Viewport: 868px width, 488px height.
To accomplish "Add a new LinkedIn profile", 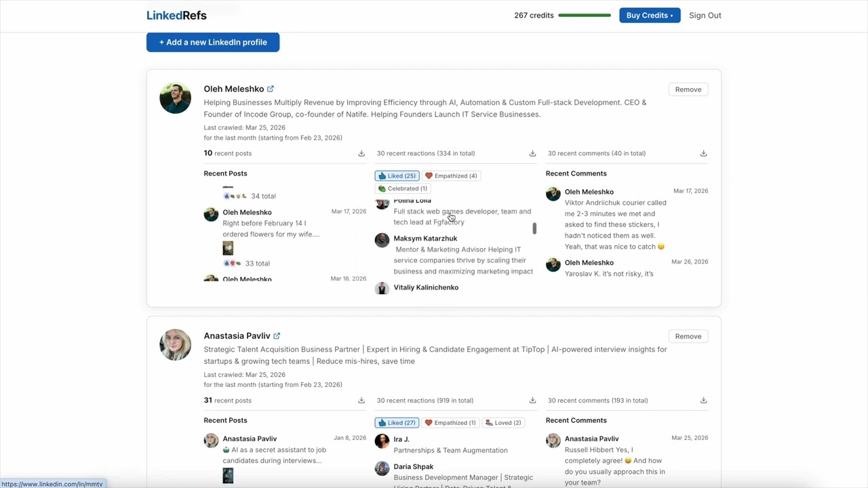I will (x=213, y=42).
